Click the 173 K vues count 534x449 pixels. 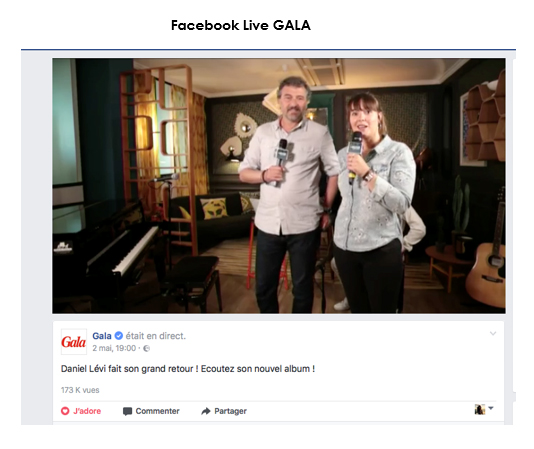(x=80, y=390)
